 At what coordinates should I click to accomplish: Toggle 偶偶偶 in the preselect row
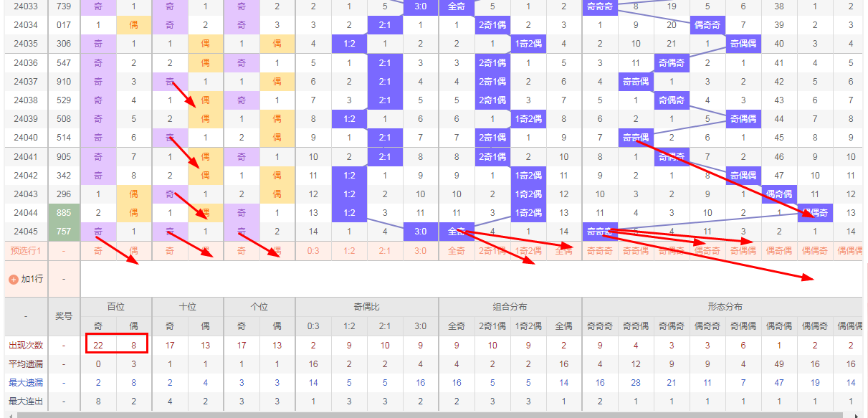(x=850, y=251)
